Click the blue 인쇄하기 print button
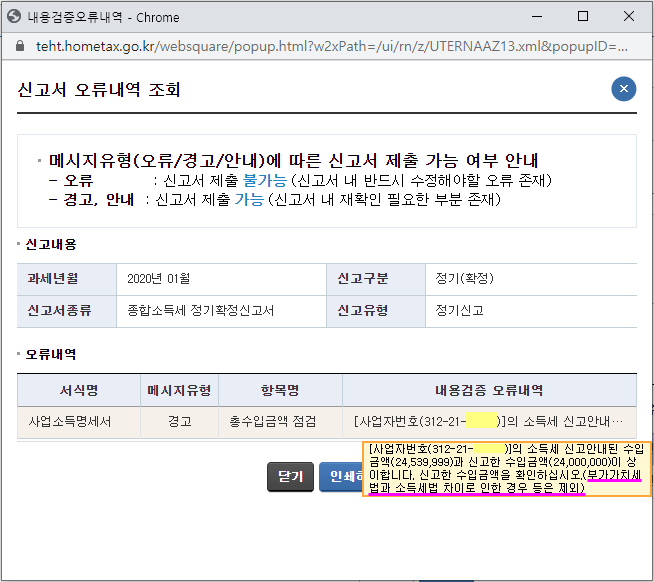Image resolution: width=654 pixels, height=582 pixels. point(341,476)
